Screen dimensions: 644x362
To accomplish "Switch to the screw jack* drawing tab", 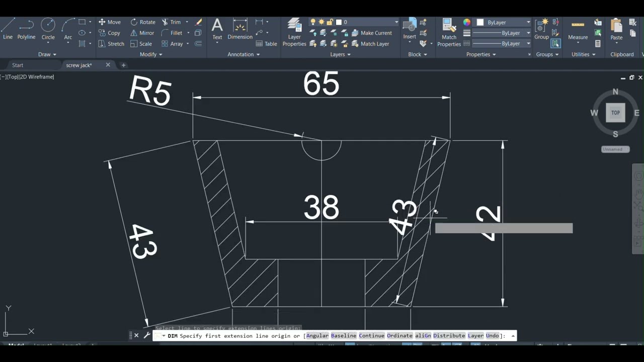I will point(79,65).
